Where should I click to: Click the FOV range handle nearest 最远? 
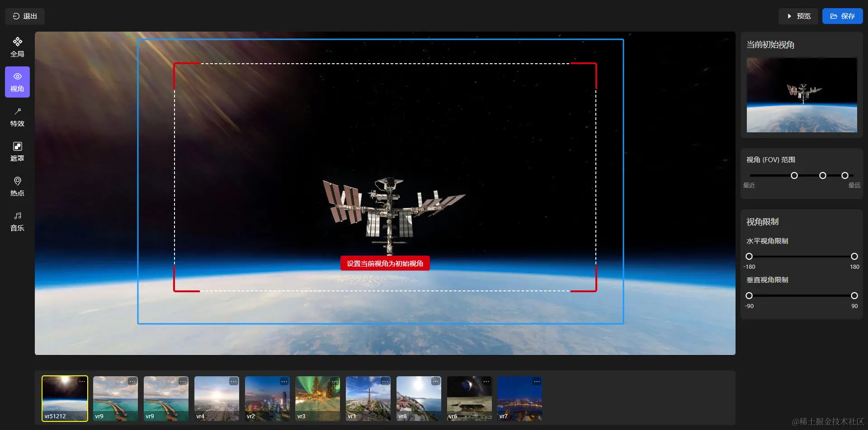tap(845, 176)
